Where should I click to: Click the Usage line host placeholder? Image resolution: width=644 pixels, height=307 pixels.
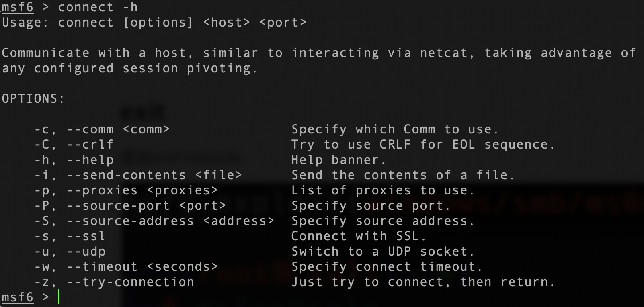(x=227, y=23)
